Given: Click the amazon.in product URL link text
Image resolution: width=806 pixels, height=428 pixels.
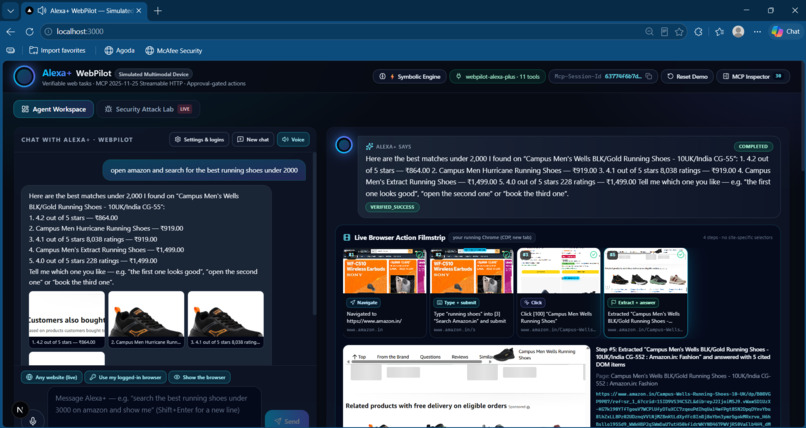Looking at the screenshot, I should (684, 408).
